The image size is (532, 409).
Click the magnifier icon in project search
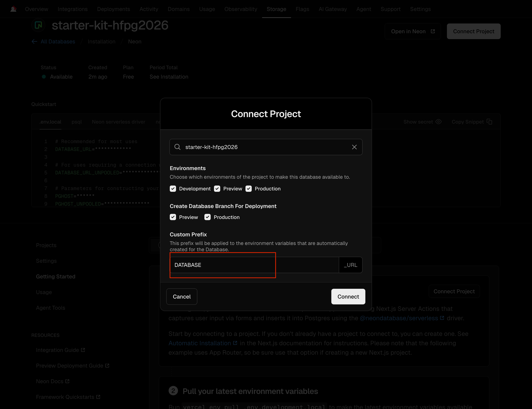coord(178,147)
